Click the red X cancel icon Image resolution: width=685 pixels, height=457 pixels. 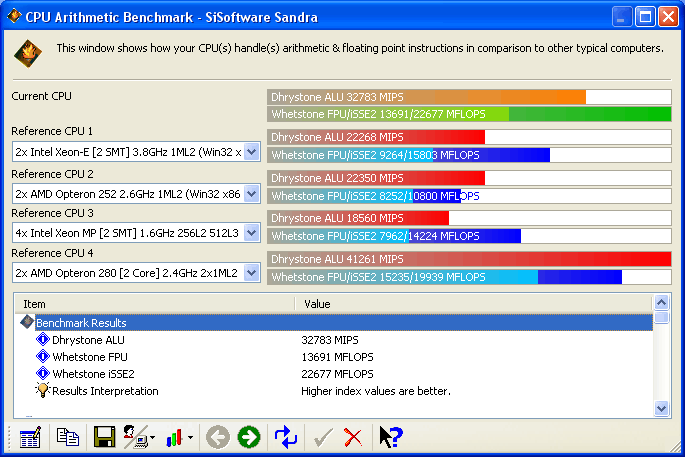coord(353,437)
